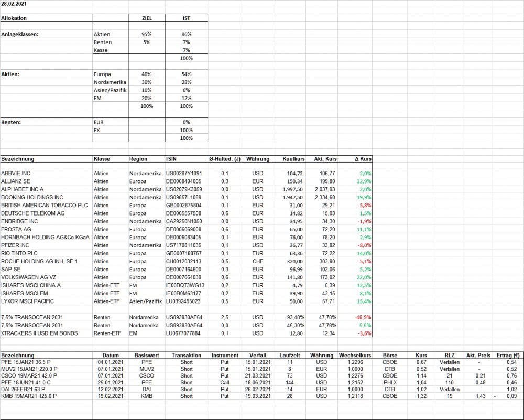Viewport: 524px width, 420px height.
Task: Click BOOKING HOLDINGS Akt. Kurs 2.334,60
Action: tap(325, 197)
